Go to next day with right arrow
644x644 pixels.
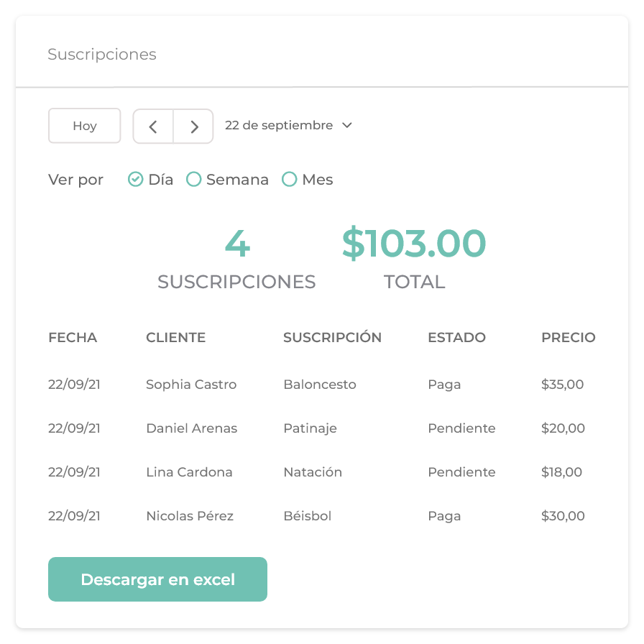[x=194, y=126]
